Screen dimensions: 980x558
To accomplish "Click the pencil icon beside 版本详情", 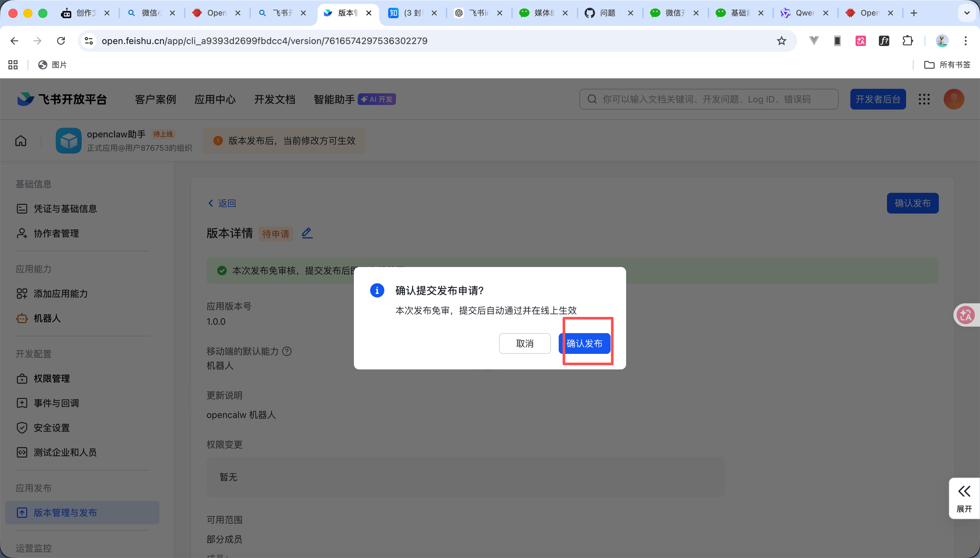I will [307, 233].
